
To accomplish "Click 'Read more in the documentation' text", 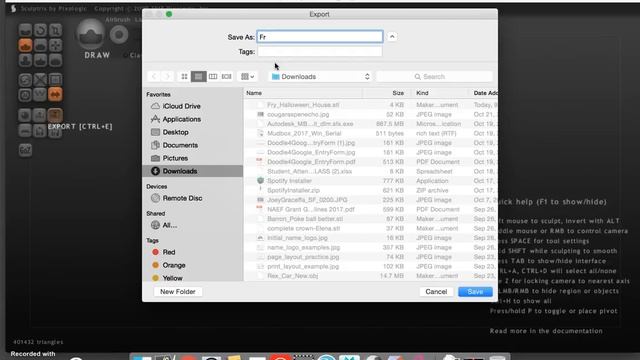I will (546, 331).
